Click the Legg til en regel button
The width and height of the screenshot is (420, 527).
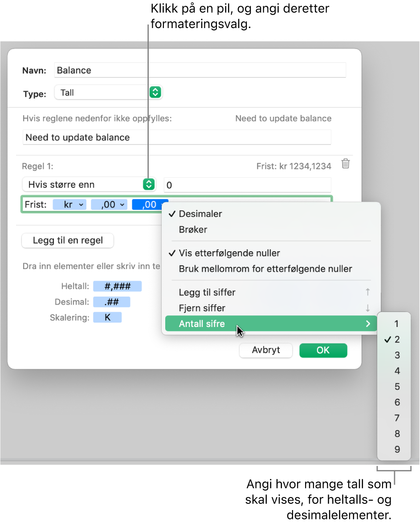pyautogui.click(x=68, y=240)
